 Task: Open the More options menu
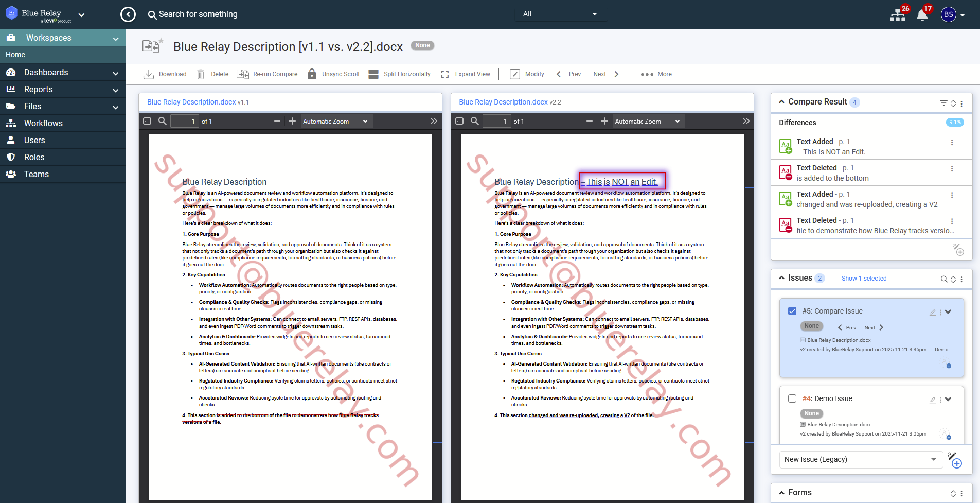pyautogui.click(x=656, y=74)
